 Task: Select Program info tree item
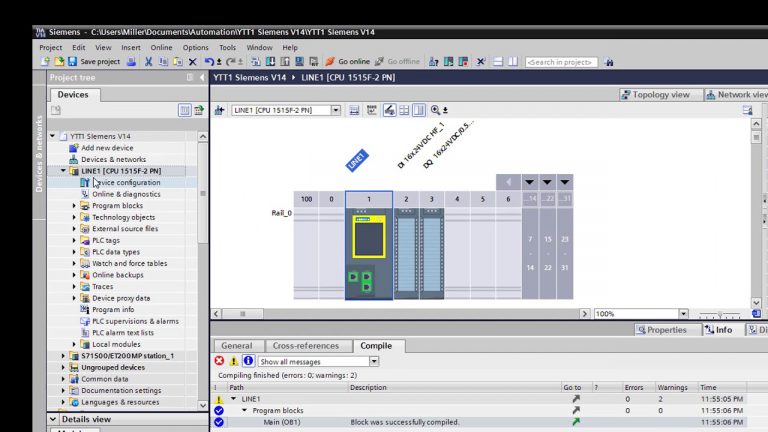click(113, 310)
